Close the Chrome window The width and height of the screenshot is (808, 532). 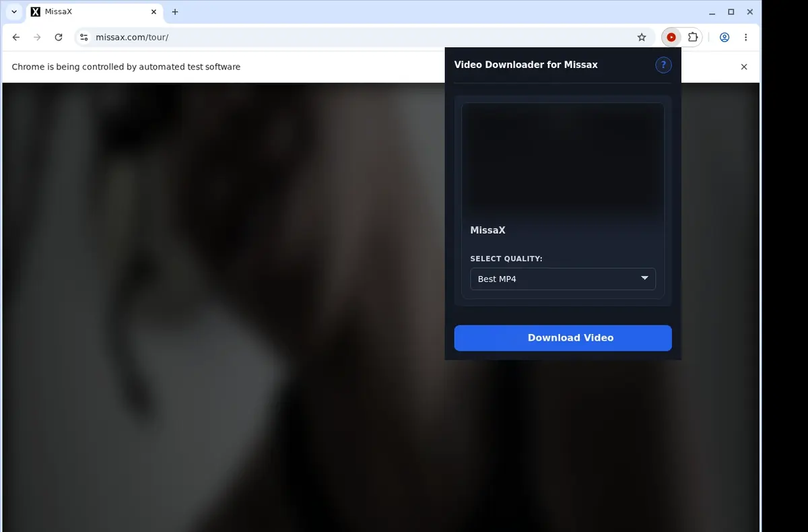pos(750,12)
